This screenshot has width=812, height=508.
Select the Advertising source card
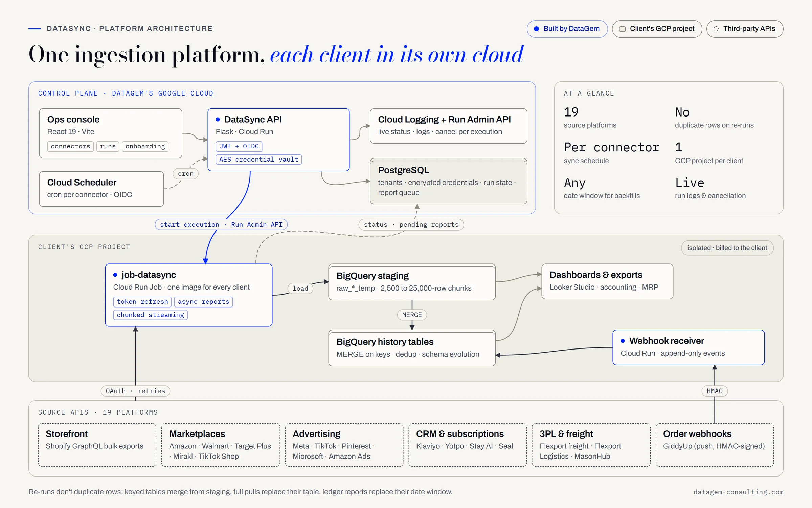coord(344,445)
